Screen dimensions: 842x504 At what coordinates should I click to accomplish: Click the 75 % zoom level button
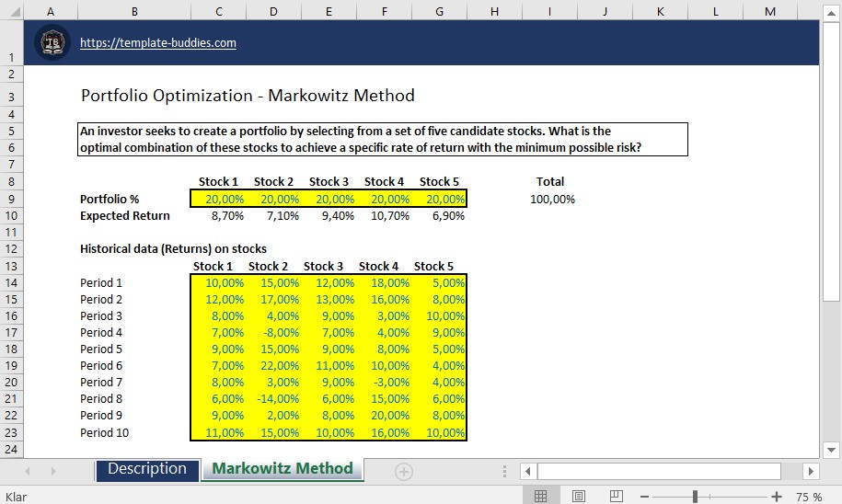click(809, 497)
